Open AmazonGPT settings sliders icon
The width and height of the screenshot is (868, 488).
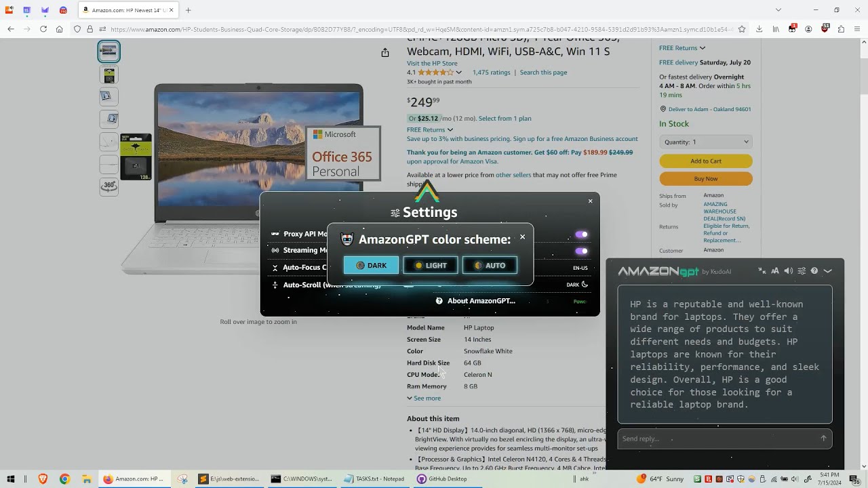(801, 271)
